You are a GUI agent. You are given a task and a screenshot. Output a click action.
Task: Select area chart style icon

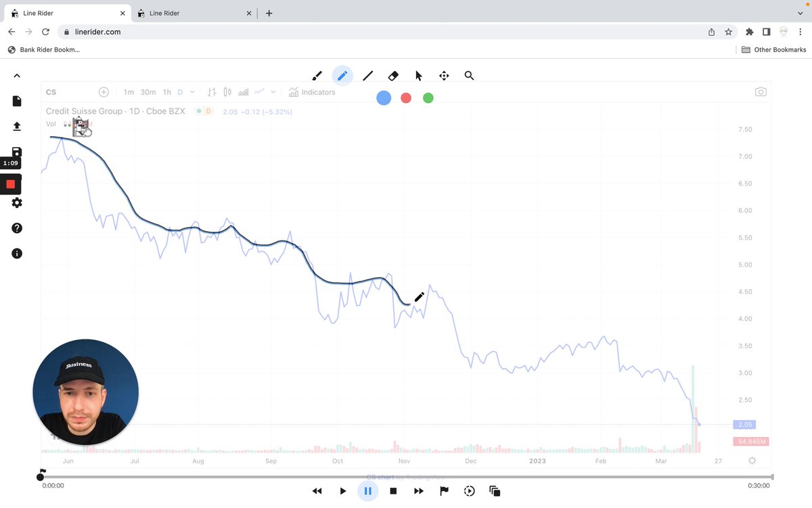243,92
